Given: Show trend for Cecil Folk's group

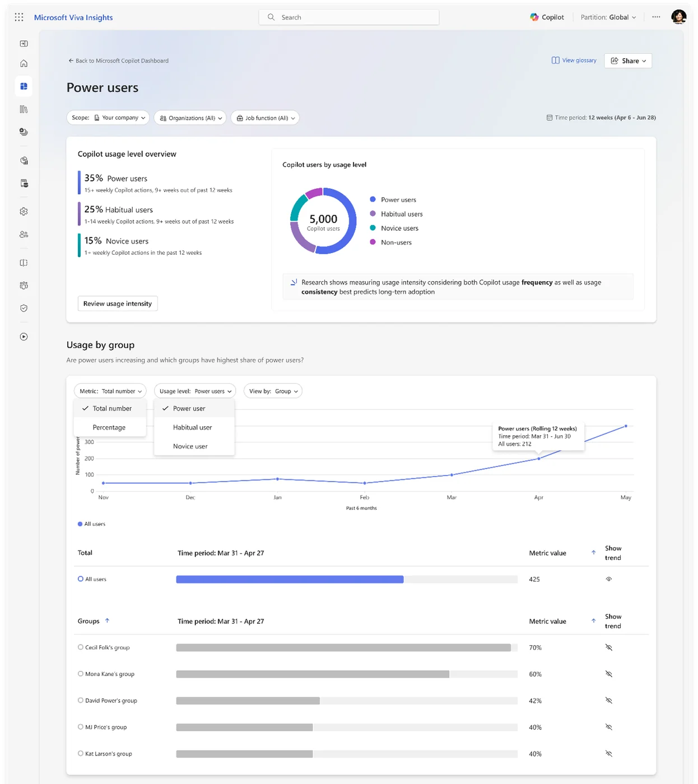Looking at the screenshot, I should [x=609, y=647].
